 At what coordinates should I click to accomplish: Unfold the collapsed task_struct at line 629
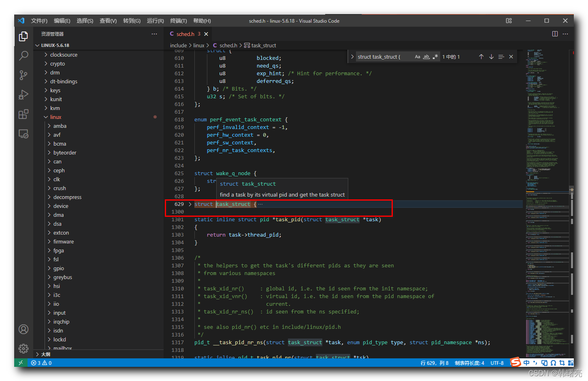point(190,204)
